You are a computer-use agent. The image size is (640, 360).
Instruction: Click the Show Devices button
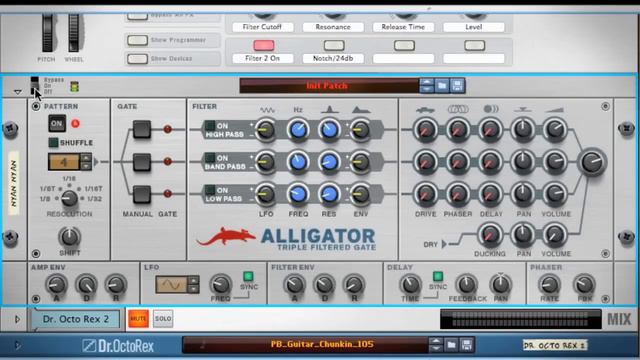coord(138,59)
